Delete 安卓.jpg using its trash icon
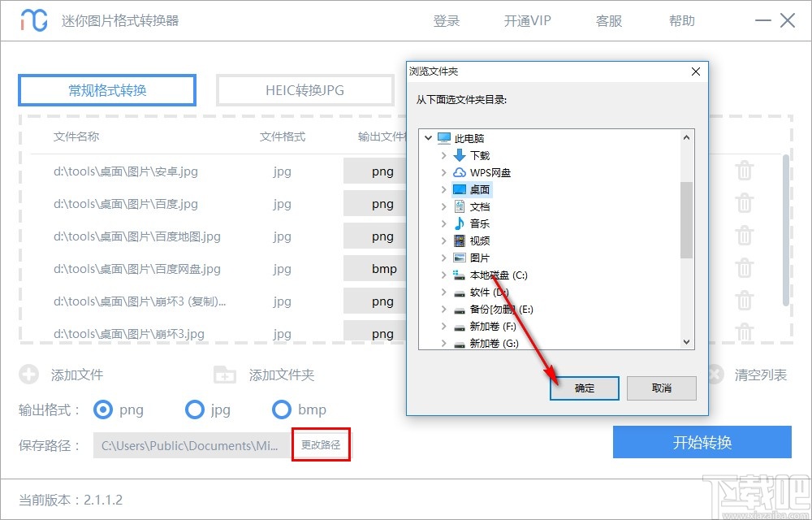The height and width of the screenshot is (520, 812). (x=745, y=171)
